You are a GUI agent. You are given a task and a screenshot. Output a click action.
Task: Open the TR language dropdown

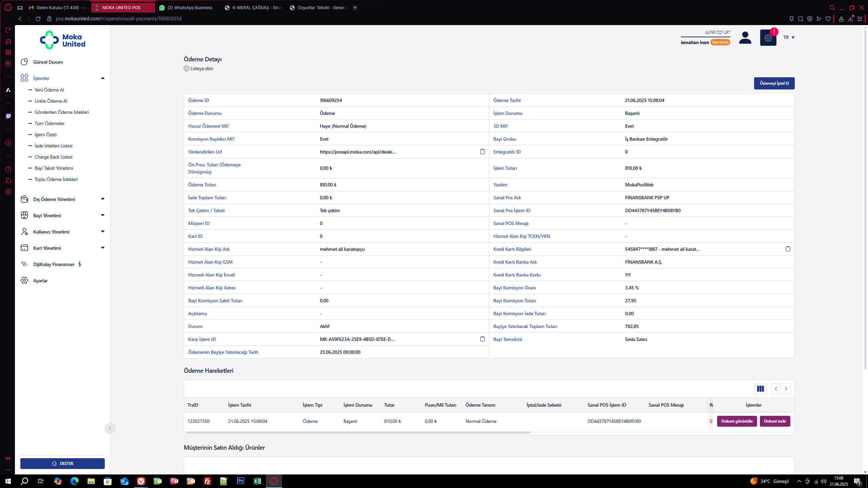click(789, 37)
